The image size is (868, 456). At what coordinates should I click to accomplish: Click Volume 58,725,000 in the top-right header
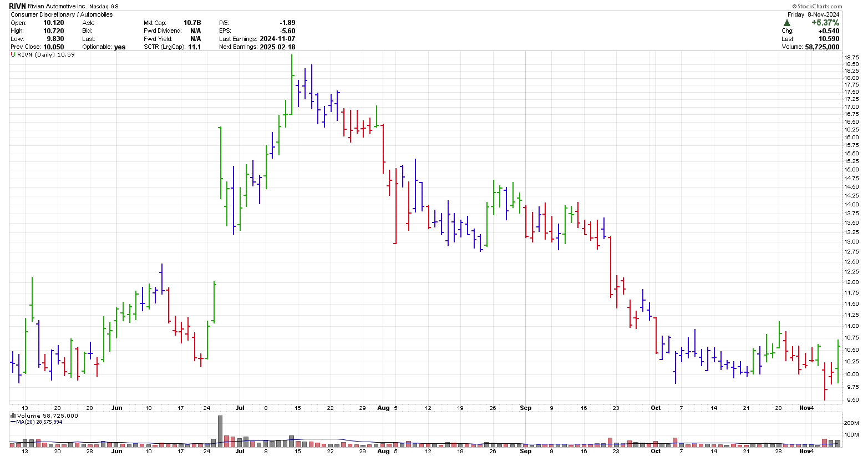(810, 47)
